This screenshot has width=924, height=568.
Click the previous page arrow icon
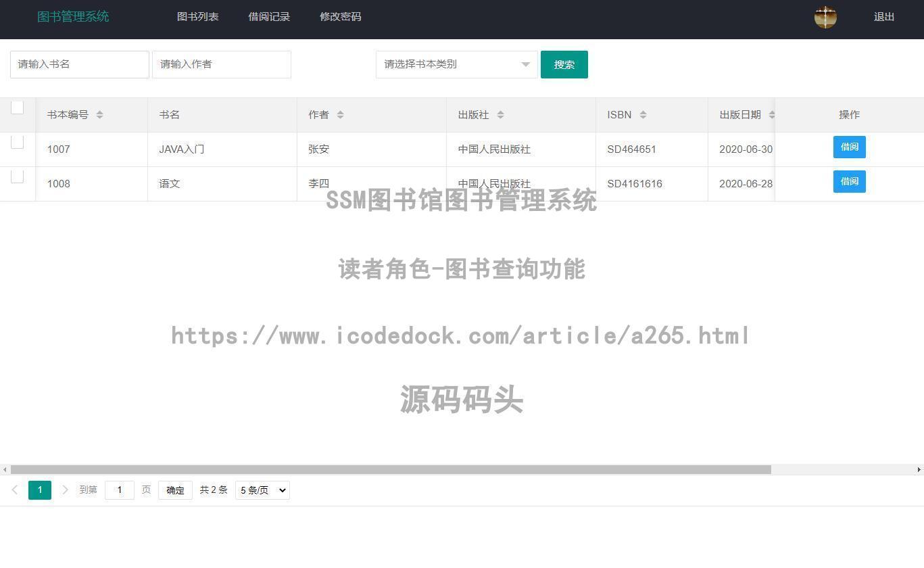pos(14,490)
